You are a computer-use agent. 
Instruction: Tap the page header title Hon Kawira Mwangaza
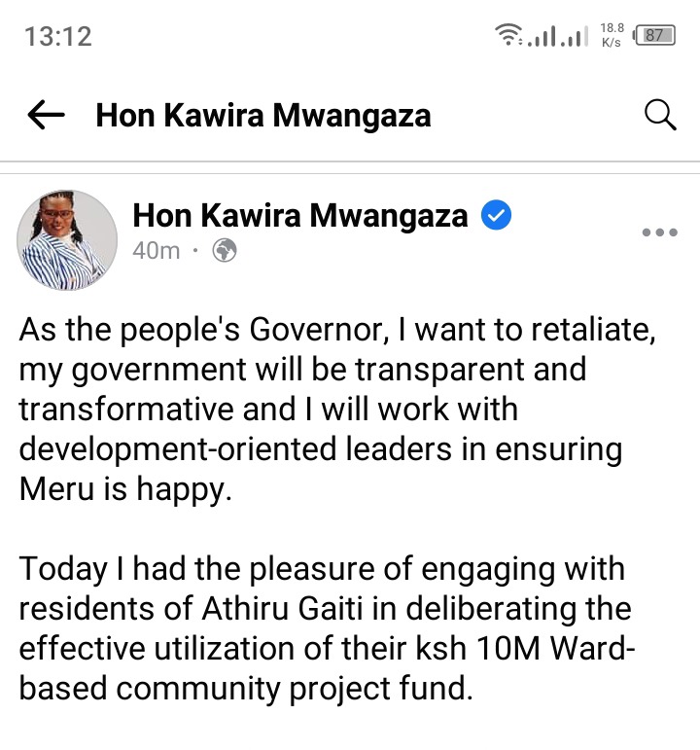point(263,116)
